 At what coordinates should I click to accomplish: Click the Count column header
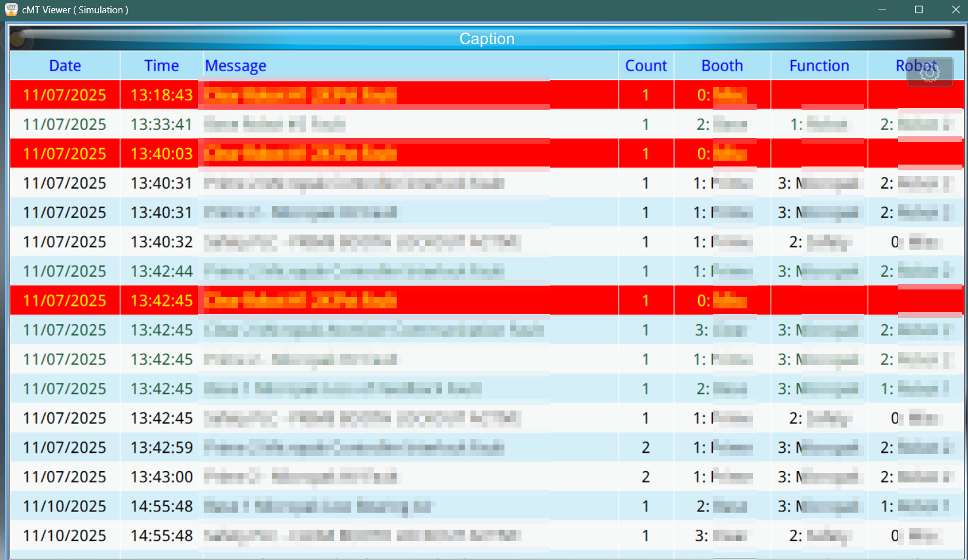coord(646,66)
